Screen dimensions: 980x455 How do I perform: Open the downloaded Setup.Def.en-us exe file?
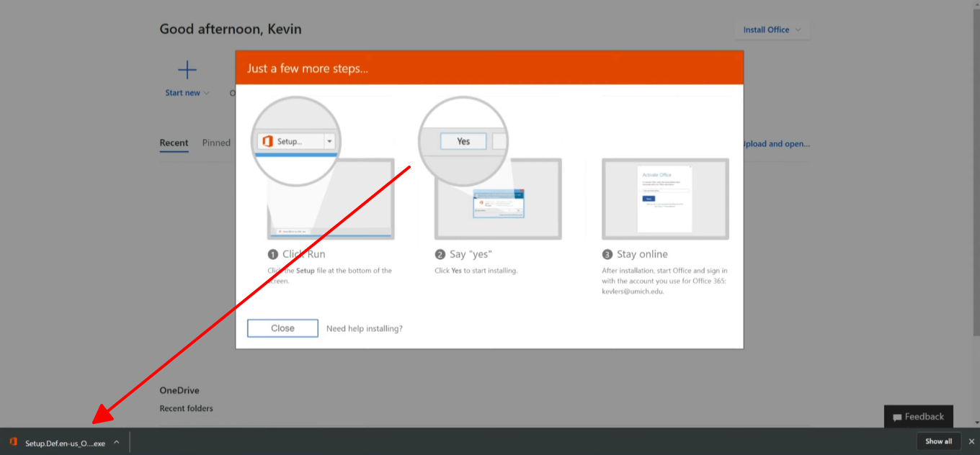coord(65,443)
